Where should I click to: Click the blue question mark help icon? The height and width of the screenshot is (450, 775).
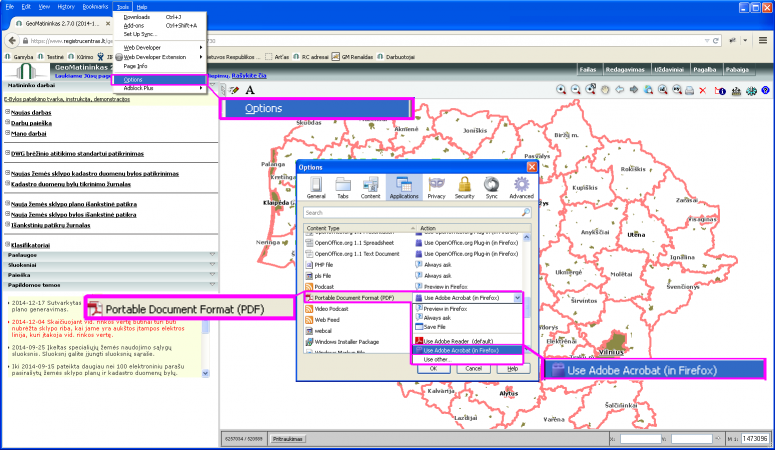[766, 90]
